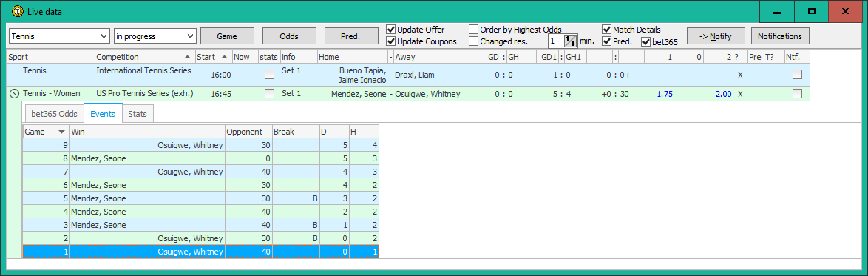
Task: Click the Now column header
Action: click(x=245, y=56)
